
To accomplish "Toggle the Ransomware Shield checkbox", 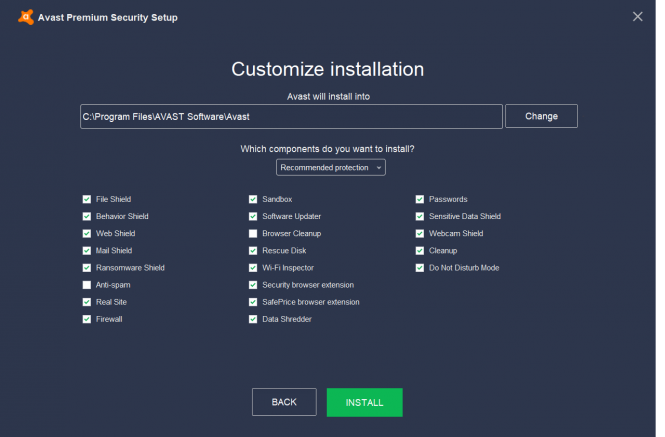I will pos(87,268).
